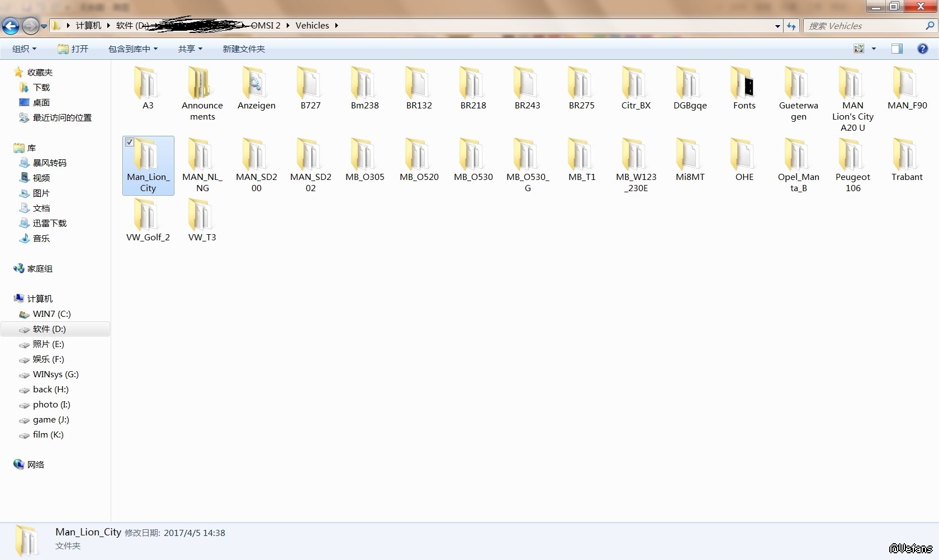Expand address bar history dropdown
Viewport: 939px width, 560px height.
pos(777,26)
